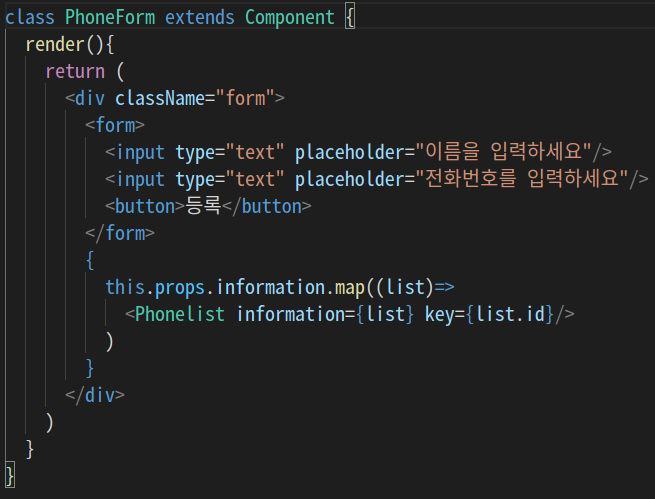This screenshot has height=499, width=655.
Task: Click the key attribute in the Phonelist tag
Action: click(x=439, y=315)
